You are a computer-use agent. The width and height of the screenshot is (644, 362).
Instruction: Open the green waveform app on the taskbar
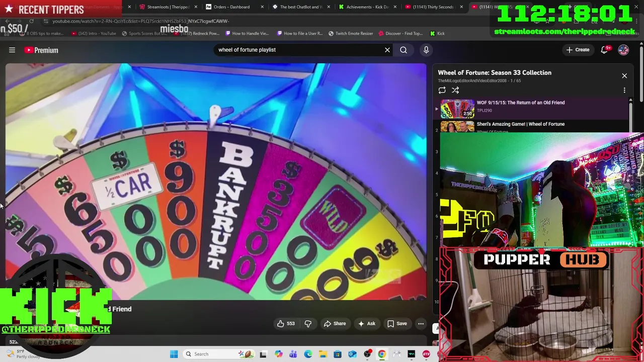click(411, 354)
